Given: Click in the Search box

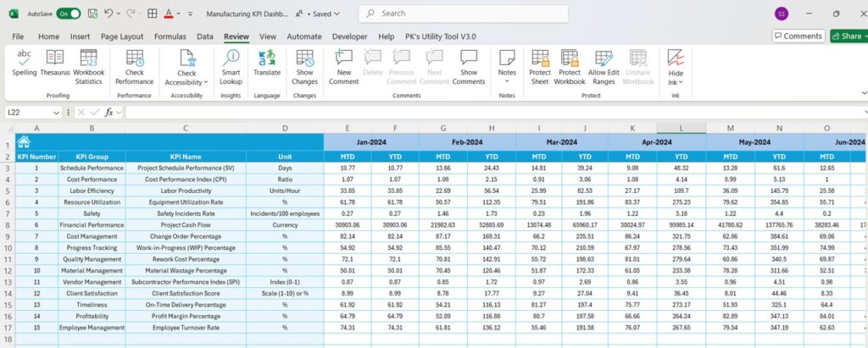Looking at the screenshot, I should [464, 14].
